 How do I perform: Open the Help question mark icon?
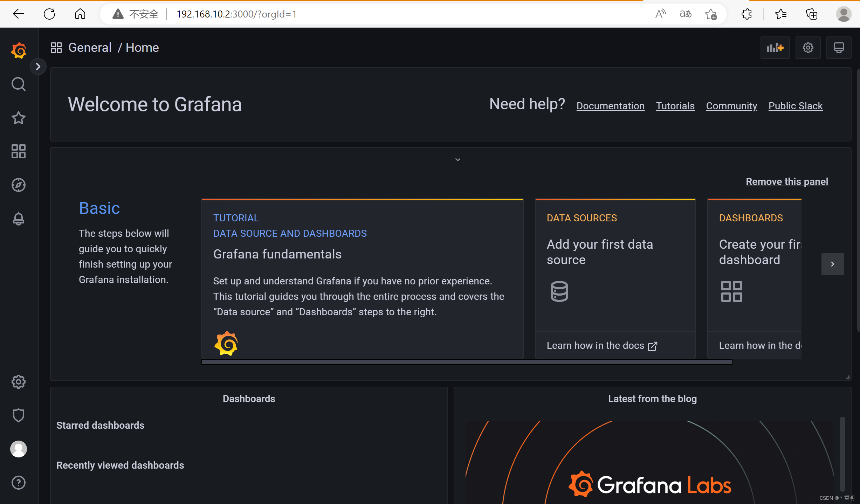click(19, 483)
